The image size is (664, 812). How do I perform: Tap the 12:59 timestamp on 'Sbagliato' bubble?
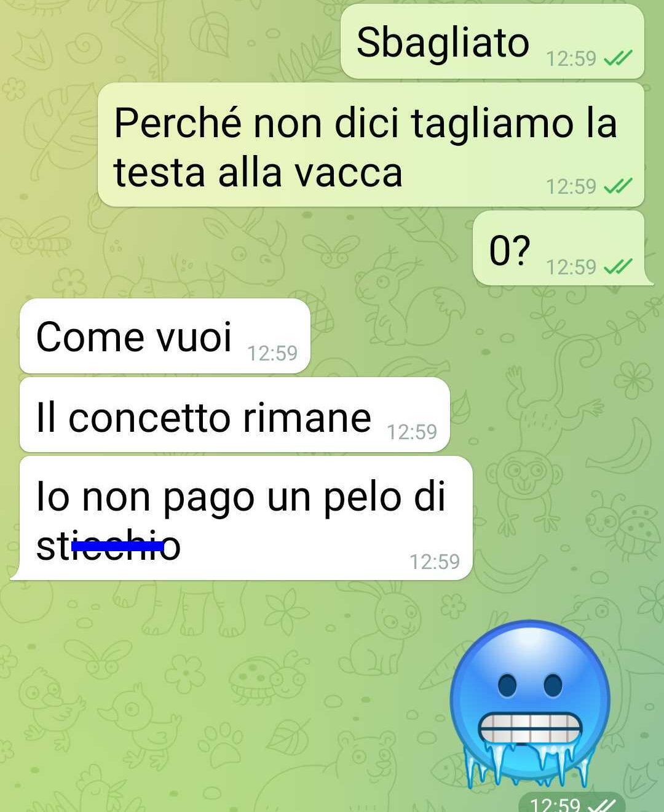tap(571, 58)
